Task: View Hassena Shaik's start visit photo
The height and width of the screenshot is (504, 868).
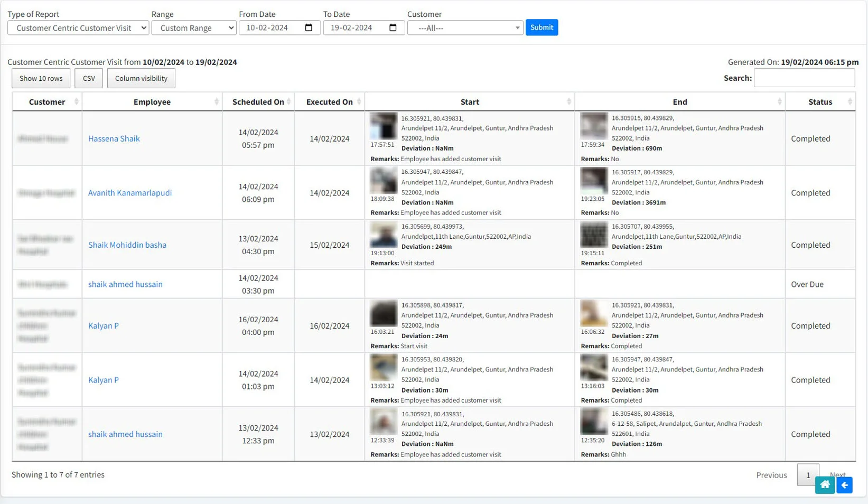Action: click(x=383, y=126)
